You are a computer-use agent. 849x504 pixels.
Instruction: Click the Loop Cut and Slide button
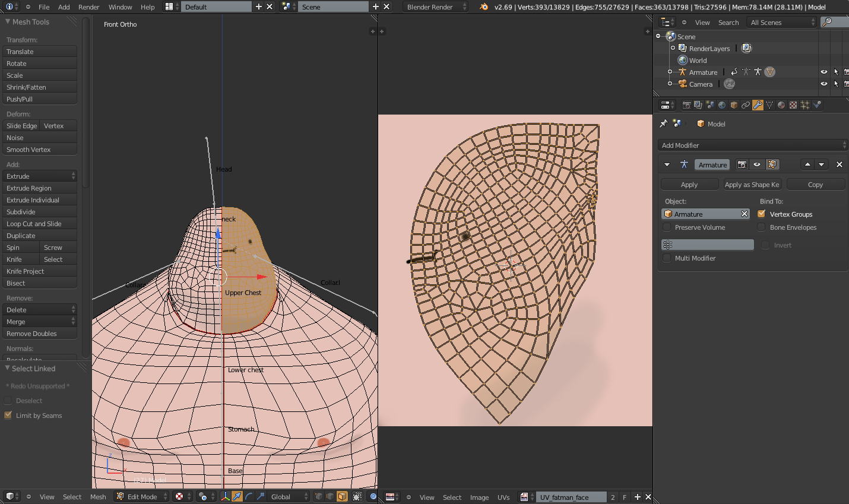(x=39, y=223)
